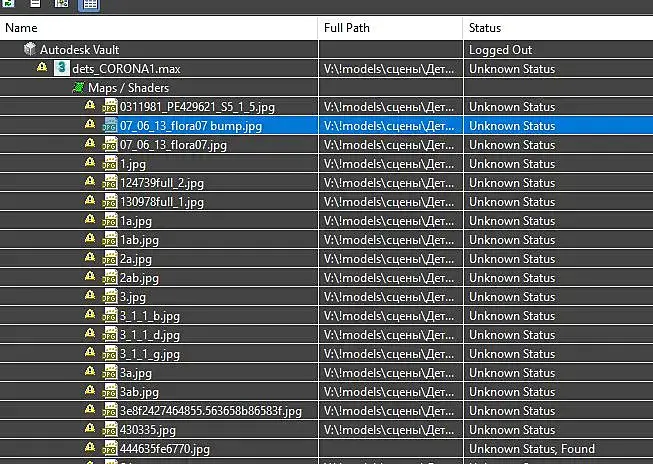Click the warning icon beside 3_1_1_g.jpg
This screenshot has height=464, width=653.
[90, 352]
